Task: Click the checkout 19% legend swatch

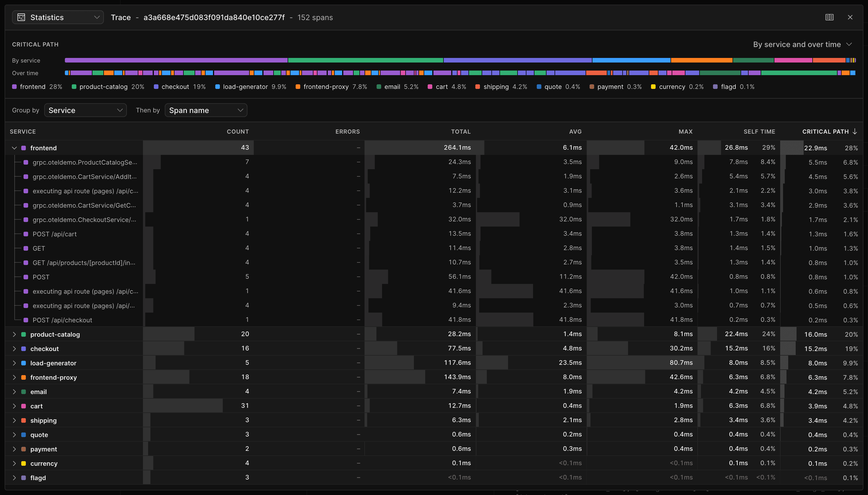Action: pyautogui.click(x=156, y=87)
